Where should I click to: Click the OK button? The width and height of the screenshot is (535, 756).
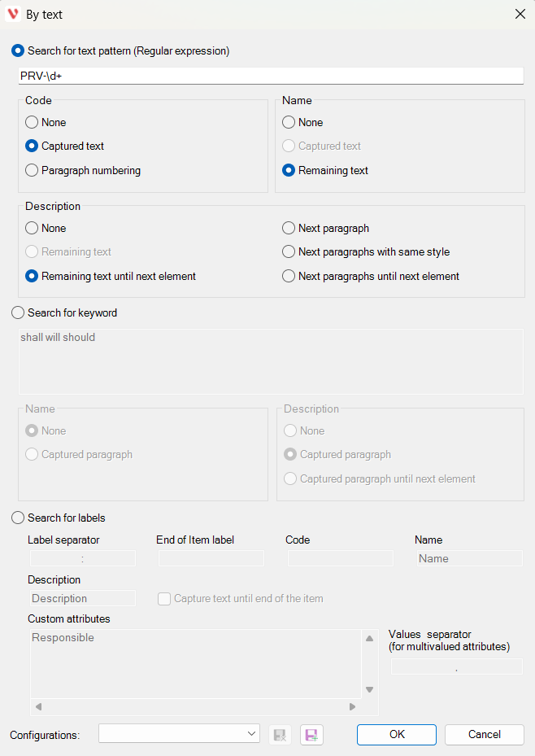click(x=397, y=734)
